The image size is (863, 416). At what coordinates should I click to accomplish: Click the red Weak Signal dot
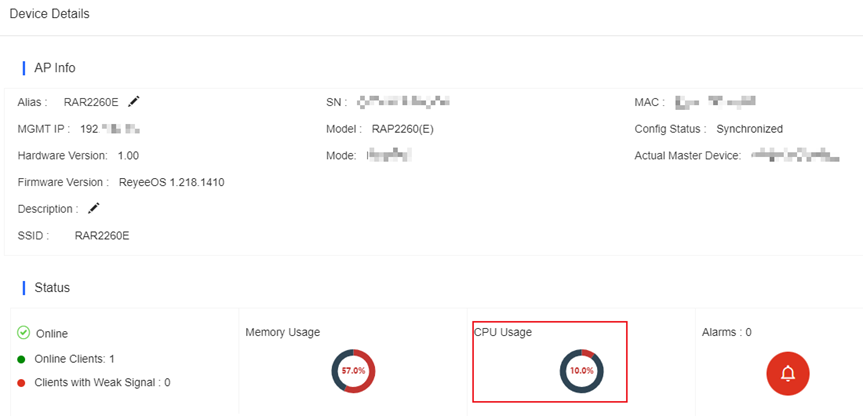(x=21, y=382)
